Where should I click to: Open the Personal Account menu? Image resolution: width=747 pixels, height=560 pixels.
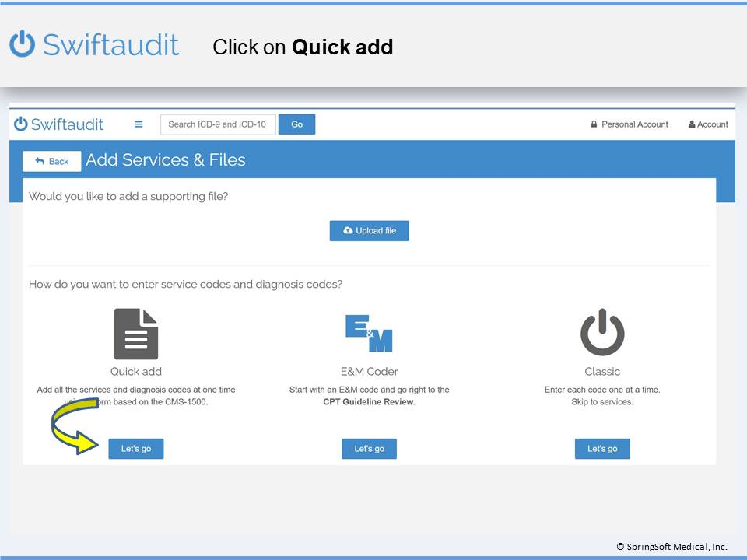point(630,124)
